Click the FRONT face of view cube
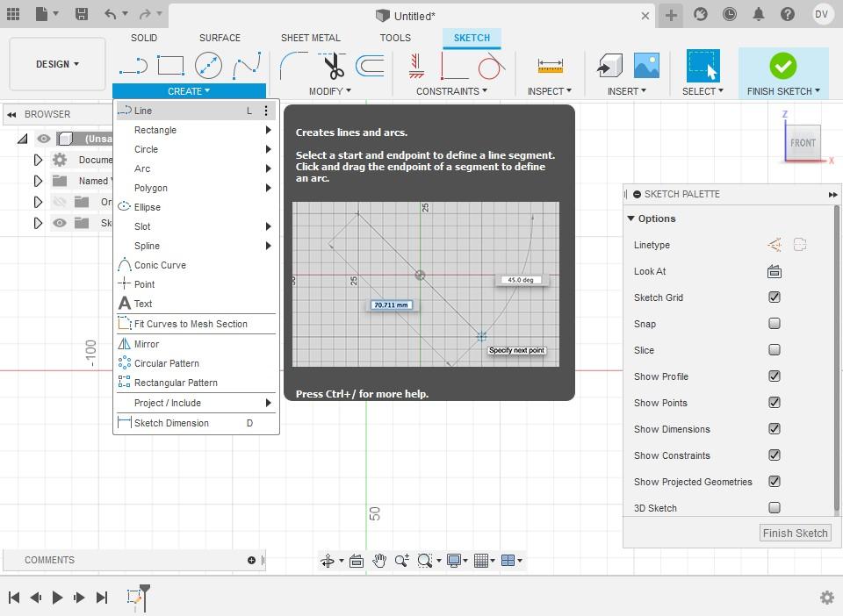 [x=803, y=143]
